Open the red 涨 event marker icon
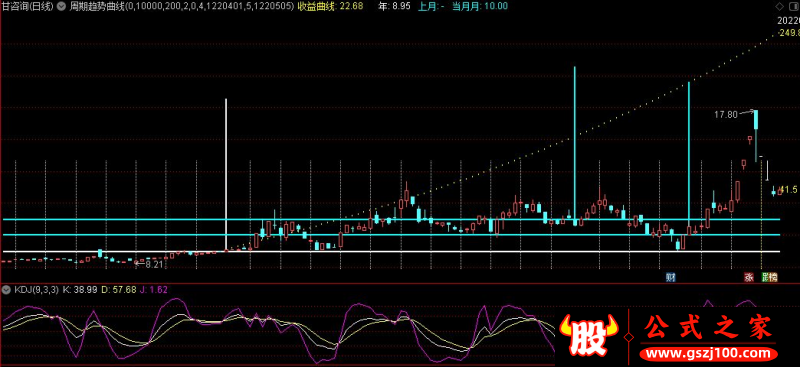 (x=748, y=278)
